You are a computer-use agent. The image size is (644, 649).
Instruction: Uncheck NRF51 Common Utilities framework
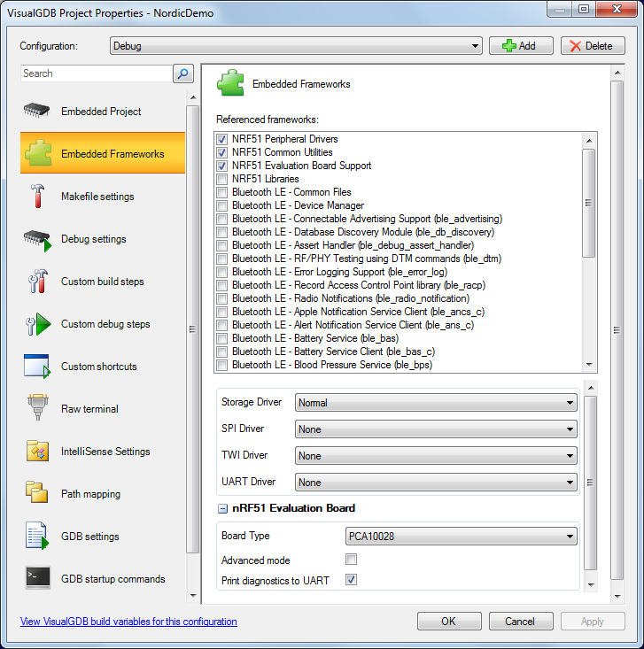click(222, 152)
